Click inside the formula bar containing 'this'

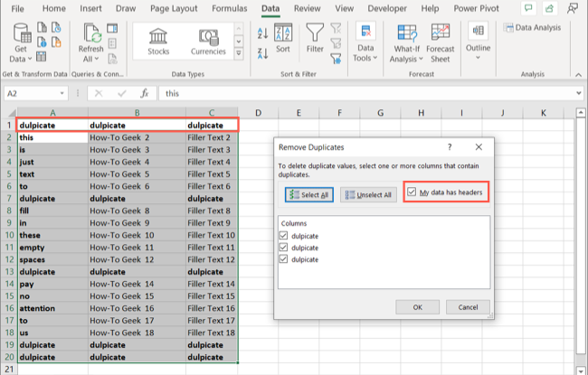pos(362,93)
